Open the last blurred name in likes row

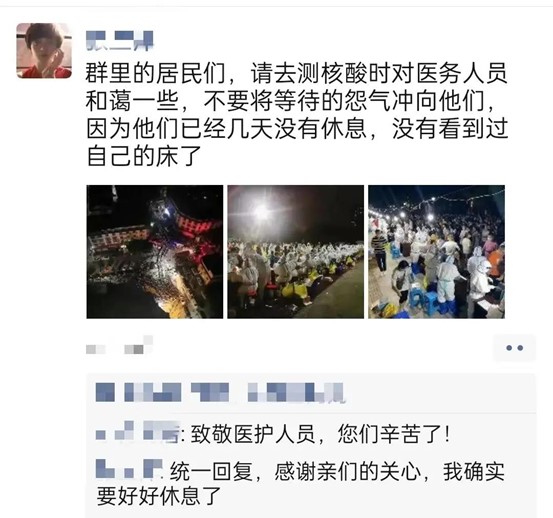(x=296, y=392)
